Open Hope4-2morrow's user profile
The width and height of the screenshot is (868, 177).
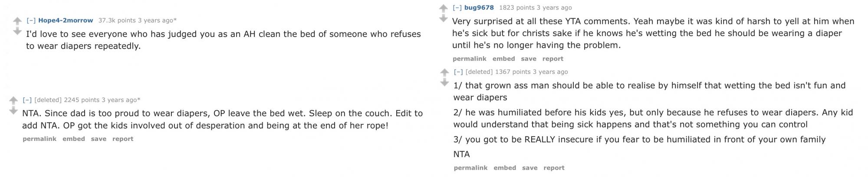point(66,20)
